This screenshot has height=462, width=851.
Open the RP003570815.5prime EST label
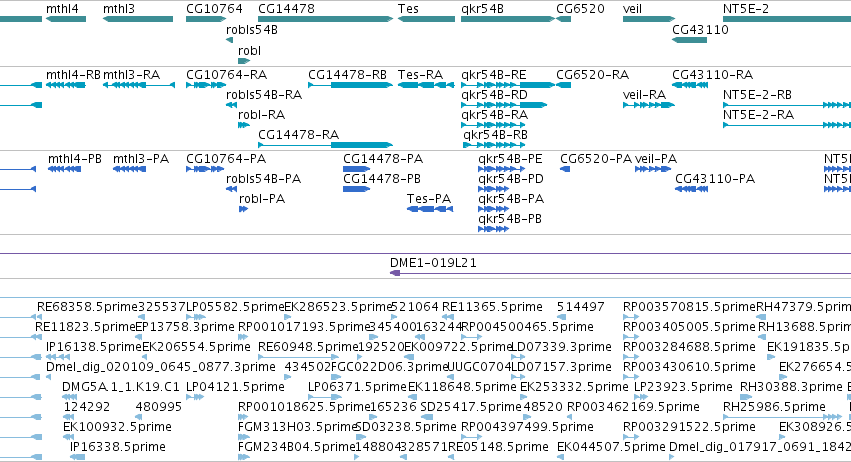pos(689,307)
